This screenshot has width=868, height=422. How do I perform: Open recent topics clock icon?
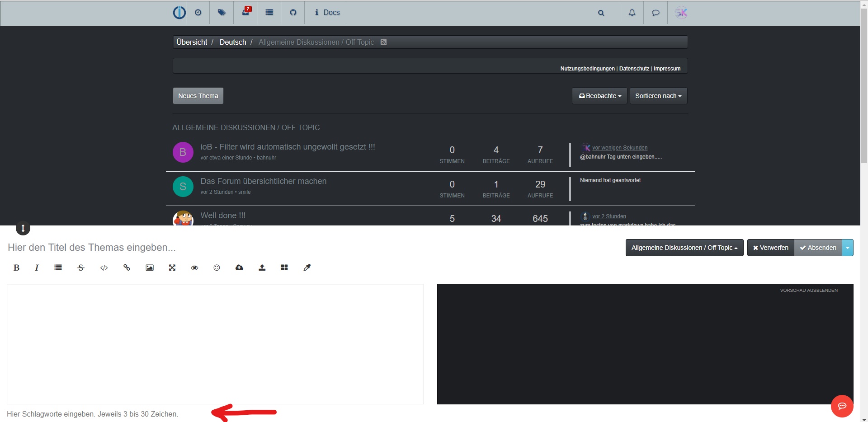198,13
